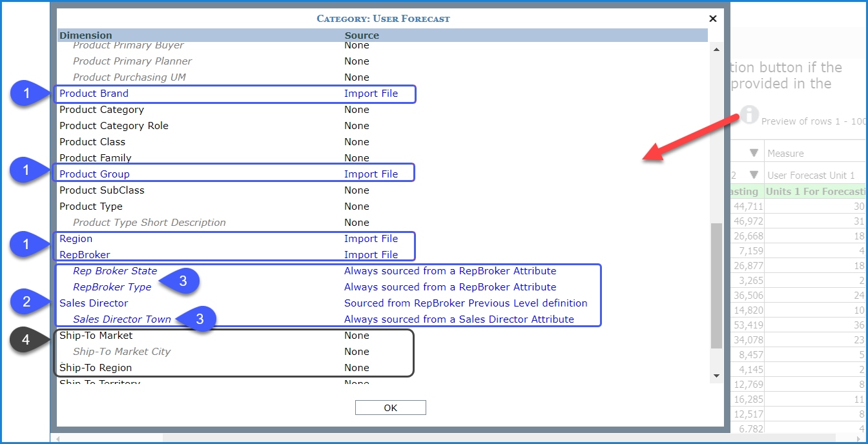Click None source for Ship-To Region

point(356,368)
